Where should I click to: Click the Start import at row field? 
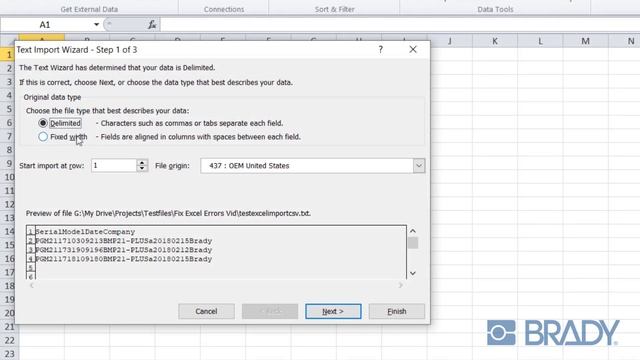(x=113, y=165)
